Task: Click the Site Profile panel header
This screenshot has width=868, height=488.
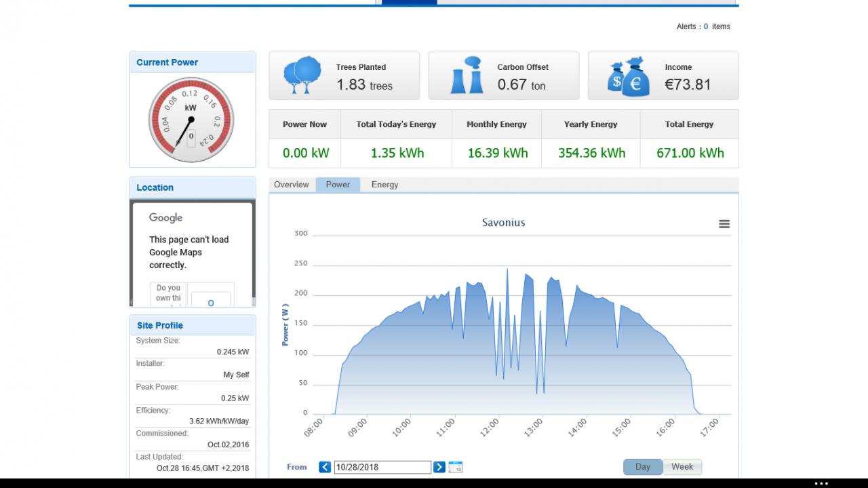Action: pos(193,325)
